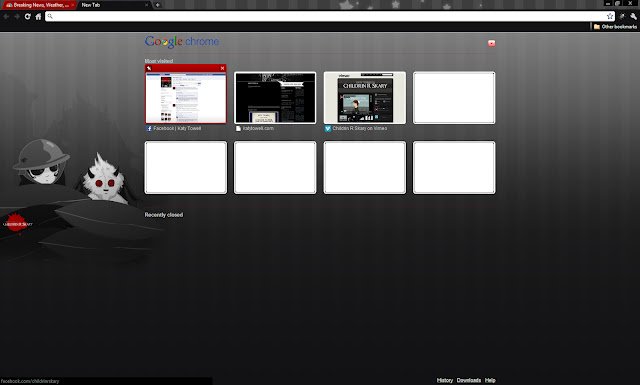Open the Facebook | Katy Towell thumbnail

coord(186,98)
